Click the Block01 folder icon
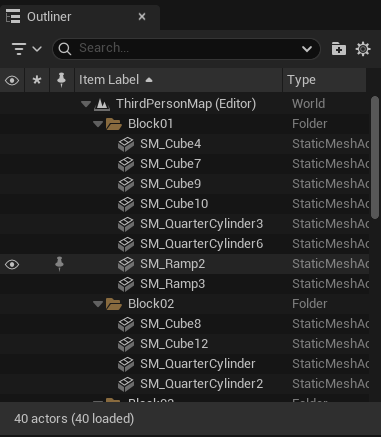The height and width of the screenshot is (437, 381). pos(114,124)
